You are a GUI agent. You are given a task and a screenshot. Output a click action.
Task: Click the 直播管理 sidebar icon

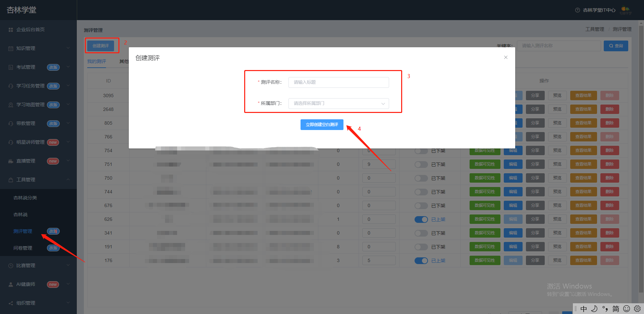pyautogui.click(x=11, y=161)
